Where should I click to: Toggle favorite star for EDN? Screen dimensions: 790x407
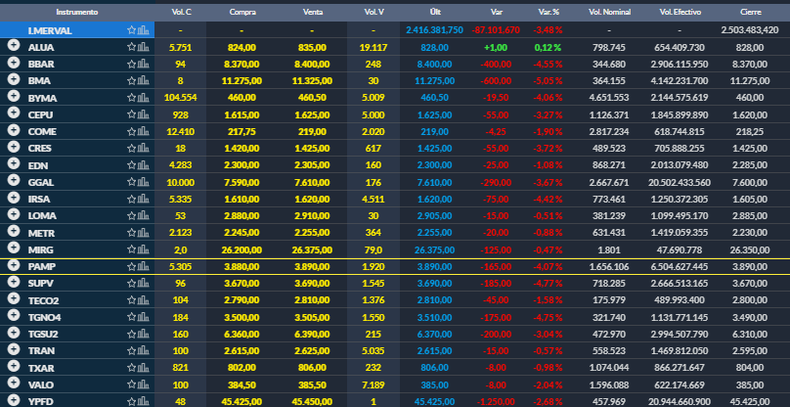tap(131, 165)
